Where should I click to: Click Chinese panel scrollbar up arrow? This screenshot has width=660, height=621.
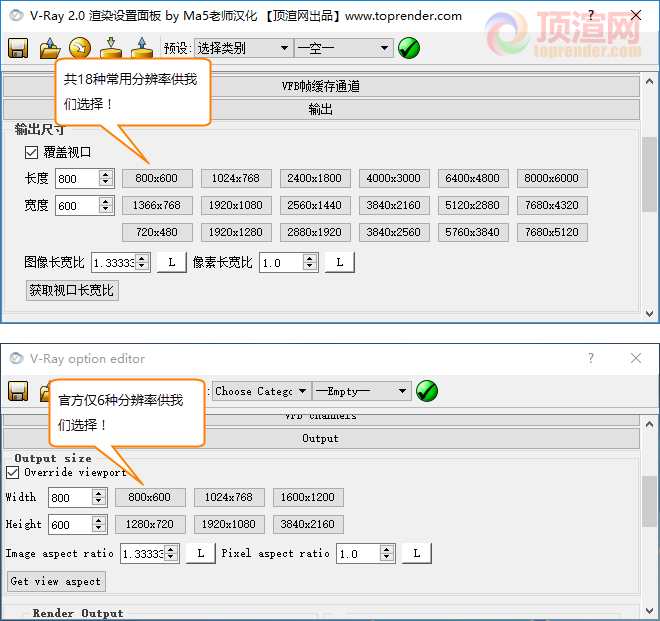coord(649,81)
